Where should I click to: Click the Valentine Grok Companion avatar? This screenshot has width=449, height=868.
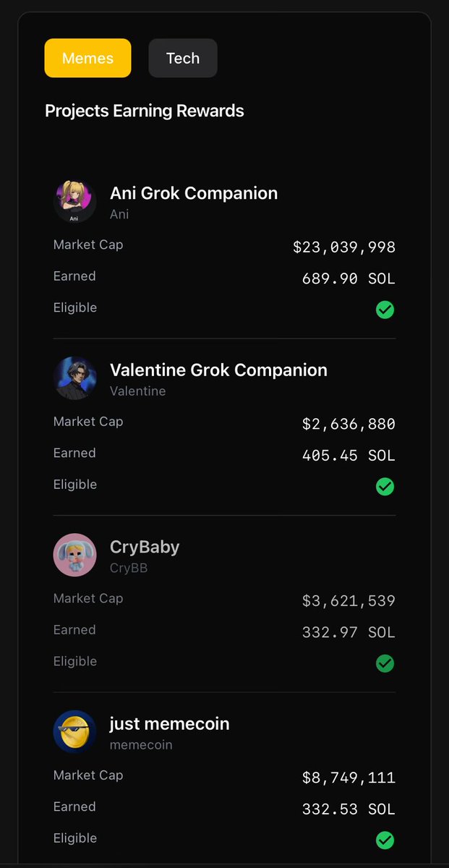point(75,378)
